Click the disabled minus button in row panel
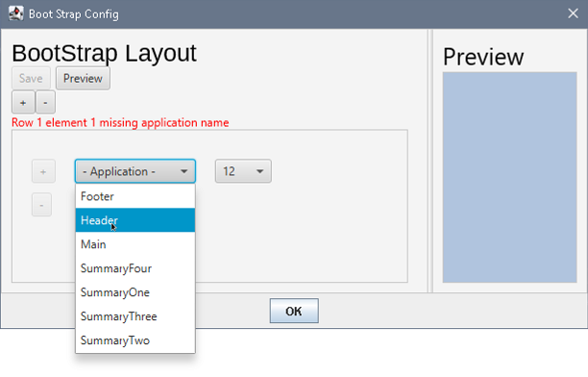Screen dimensions: 588x377 click(x=41, y=205)
